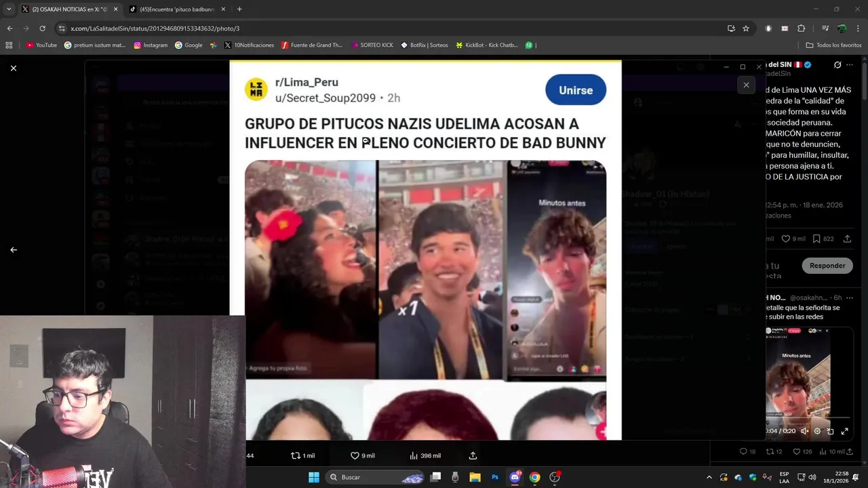This screenshot has height=488, width=868.
Task: Reply to the comment showing 18 replies
Action: (747, 451)
